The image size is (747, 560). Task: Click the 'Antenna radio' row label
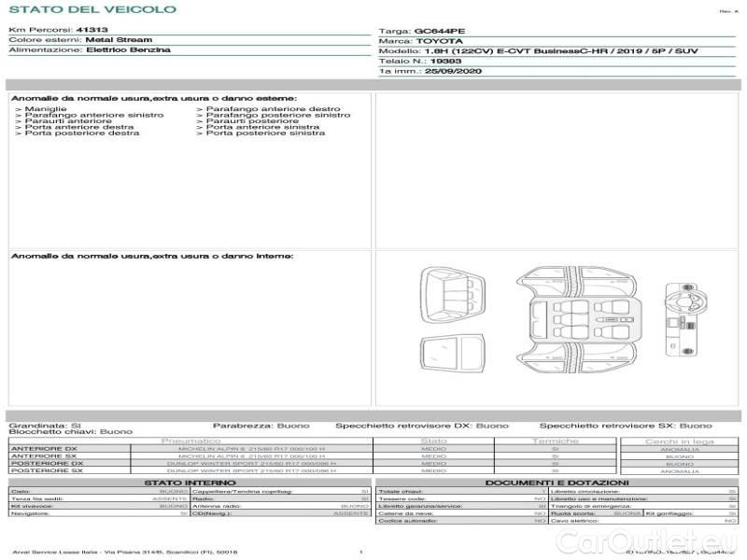[217, 506]
